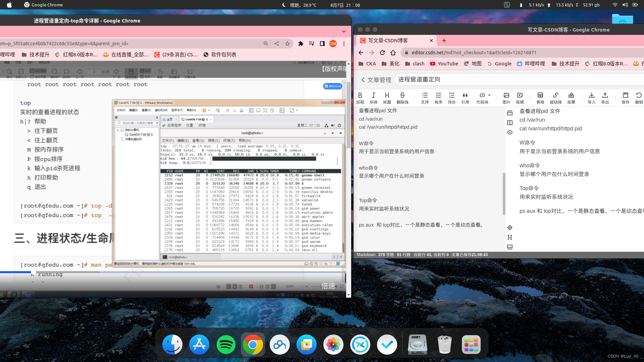The width and height of the screenshot is (644, 362).
Task: Insert a to-do list (待办)
Action: [x=452, y=98]
